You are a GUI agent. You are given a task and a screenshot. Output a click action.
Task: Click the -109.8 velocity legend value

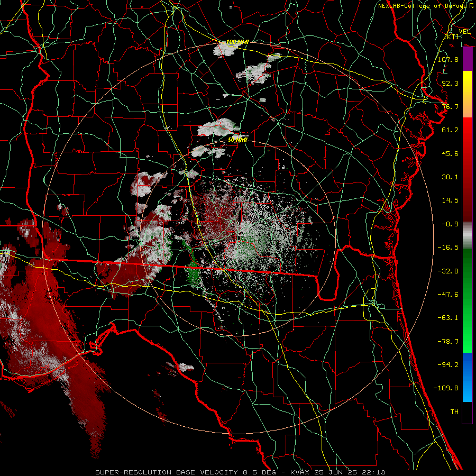(x=446, y=388)
